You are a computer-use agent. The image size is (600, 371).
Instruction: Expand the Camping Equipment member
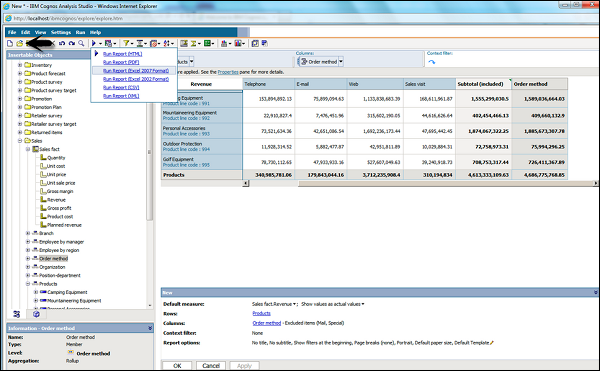(x=36, y=292)
